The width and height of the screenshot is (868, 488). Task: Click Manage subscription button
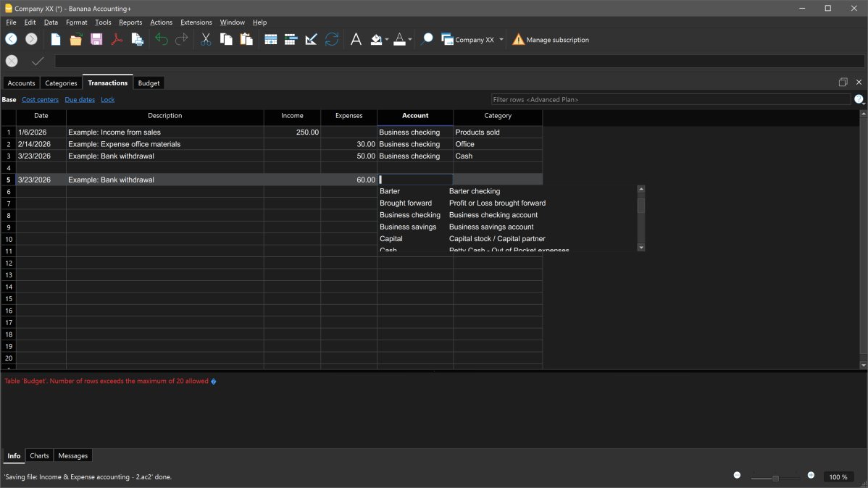tap(551, 40)
